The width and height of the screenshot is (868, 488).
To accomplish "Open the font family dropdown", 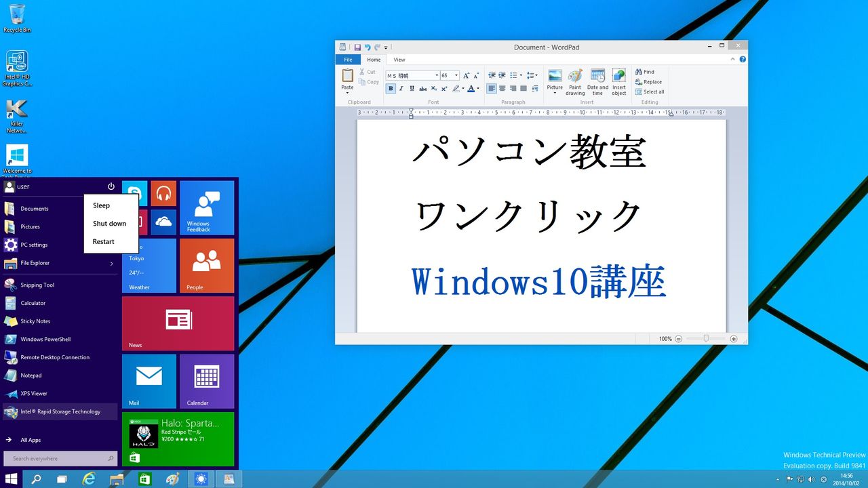I will [435, 76].
